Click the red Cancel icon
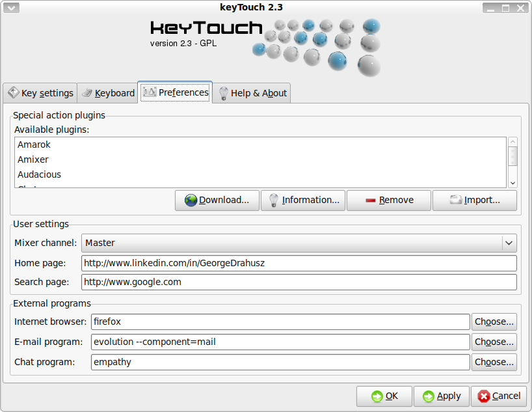This screenshot has height=412, width=532. coord(484,396)
